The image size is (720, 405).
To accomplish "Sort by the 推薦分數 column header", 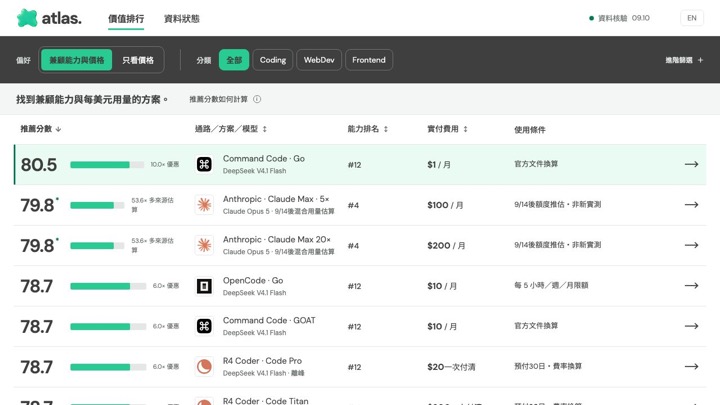I will click(x=41, y=129).
